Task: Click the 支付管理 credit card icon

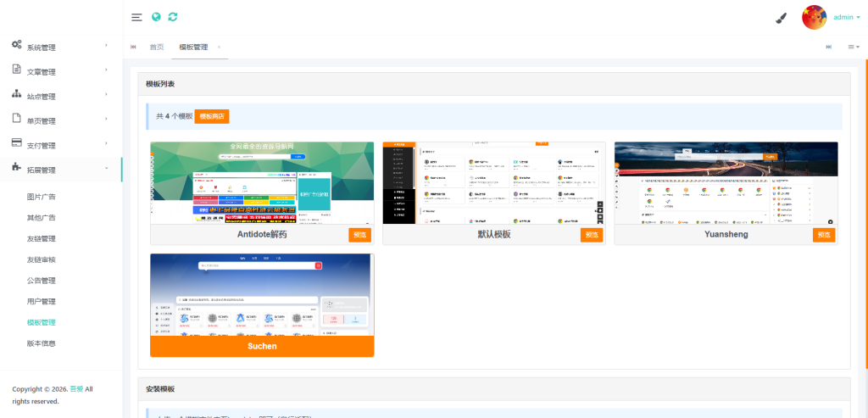Action: click(17, 142)
